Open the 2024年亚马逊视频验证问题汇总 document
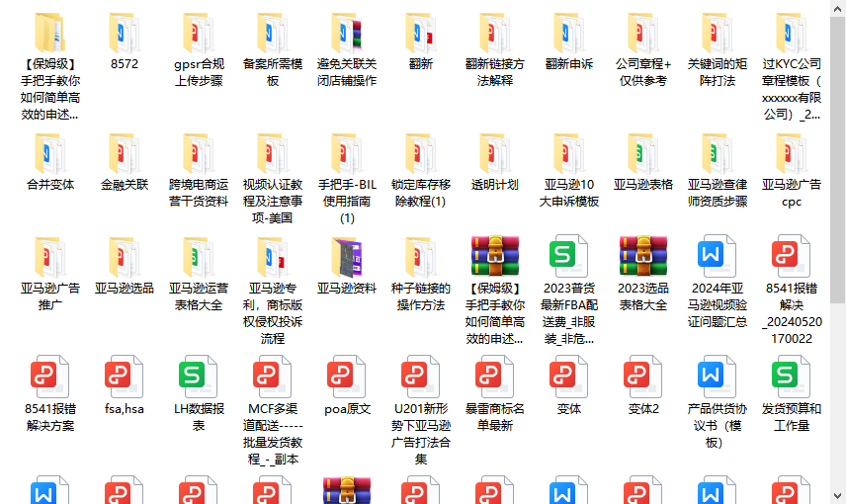This screenshot has height=504, width=846. coord(718,256)
